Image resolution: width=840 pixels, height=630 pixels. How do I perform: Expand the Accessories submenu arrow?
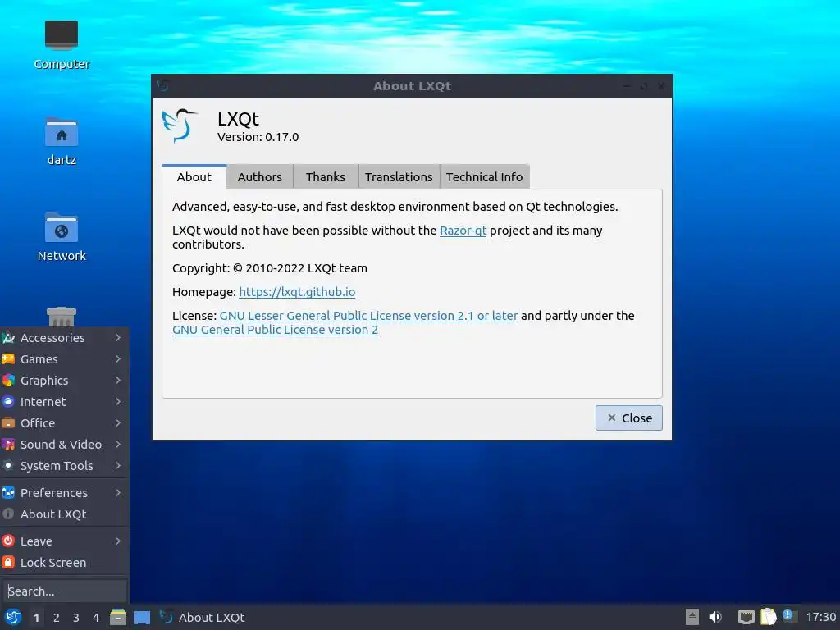tap(118, 337)
